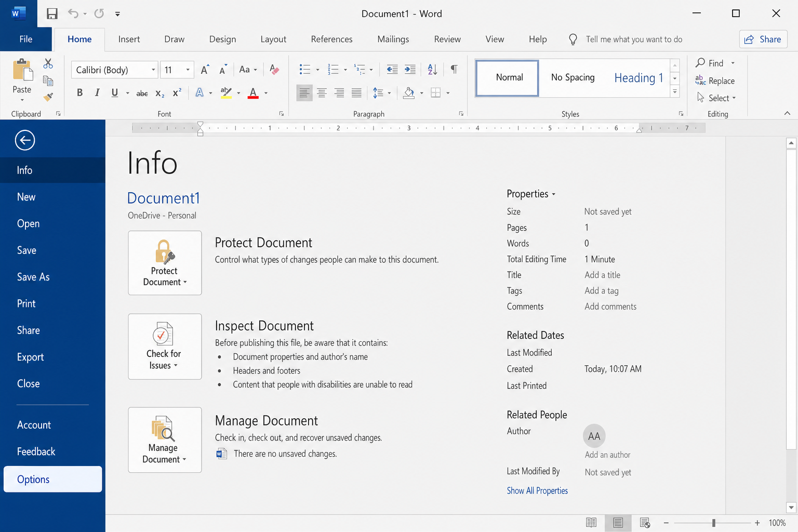
Task: Toggle Align Left paragraph alignment
Action: (x=304, y=93)
